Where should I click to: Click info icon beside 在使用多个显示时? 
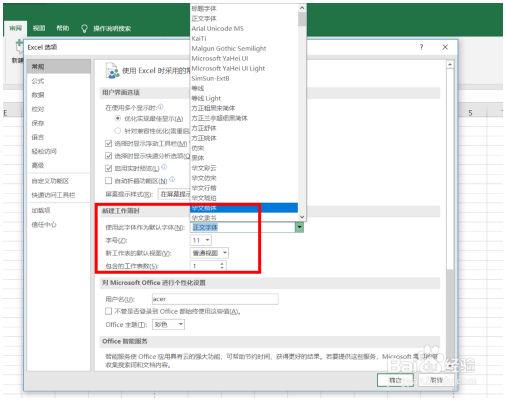(x=161, y=107)
